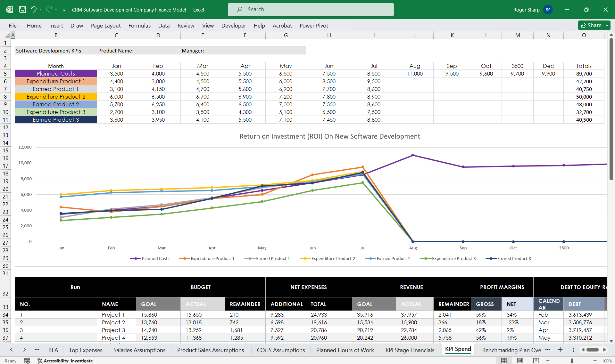Open the Customize Quick Access Toolbar menu

click(64, 10)
